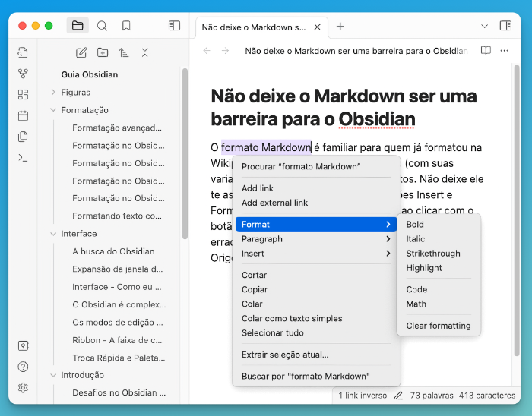Open the tab list dropdown chevron
Screen dimensions: 532x416
485,26
